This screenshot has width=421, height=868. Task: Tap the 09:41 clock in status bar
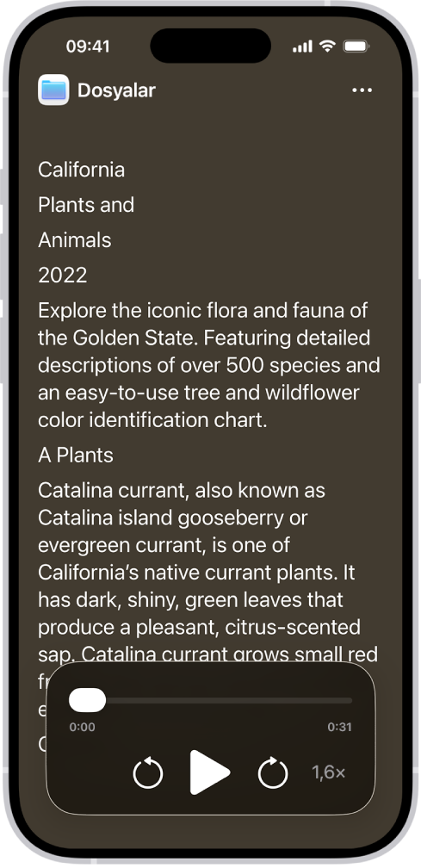[88, 46]
